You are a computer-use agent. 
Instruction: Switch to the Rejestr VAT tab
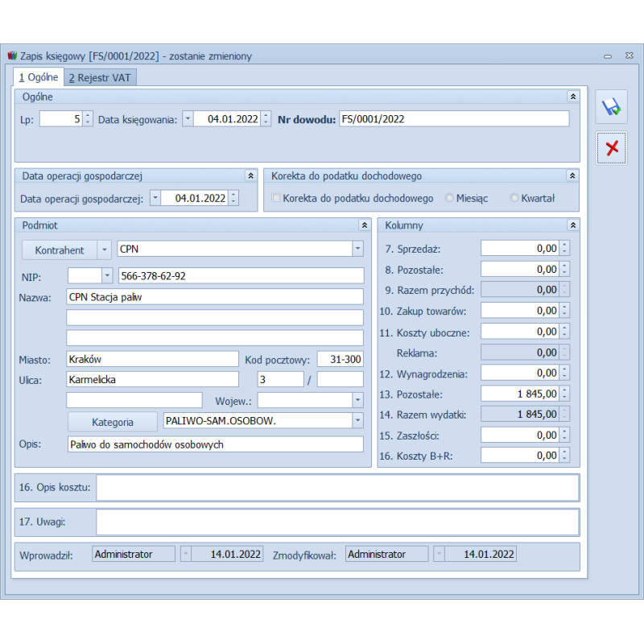pos(101,77)
